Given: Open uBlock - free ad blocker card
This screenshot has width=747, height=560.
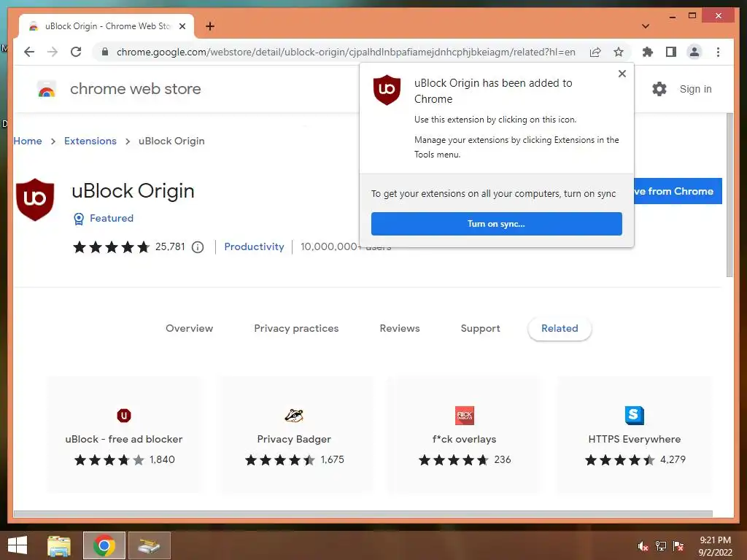Looking at the screenshot, I should (x=124, y=435).
